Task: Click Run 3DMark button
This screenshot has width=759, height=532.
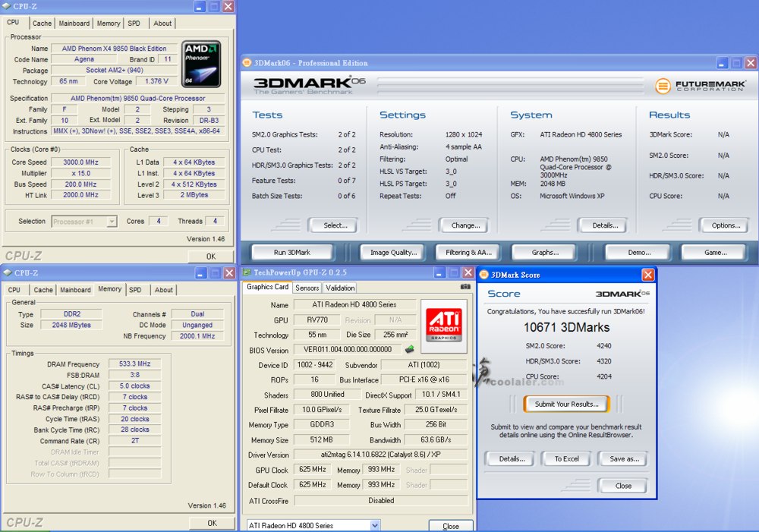Action: [x=292, y=252]
